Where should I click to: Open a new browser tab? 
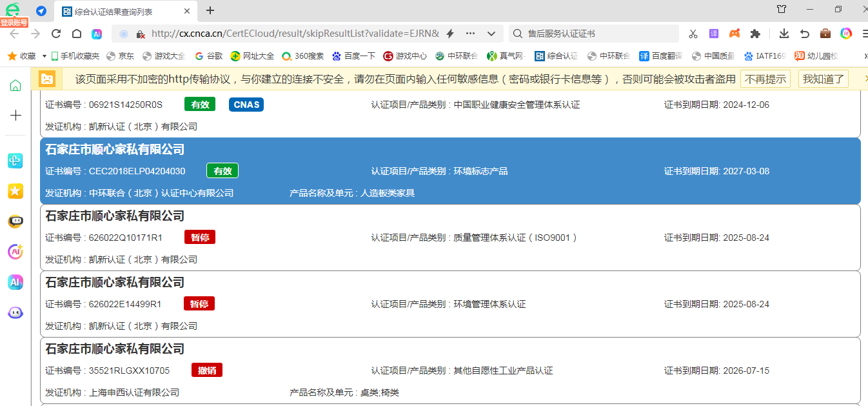tap(210, 10)
